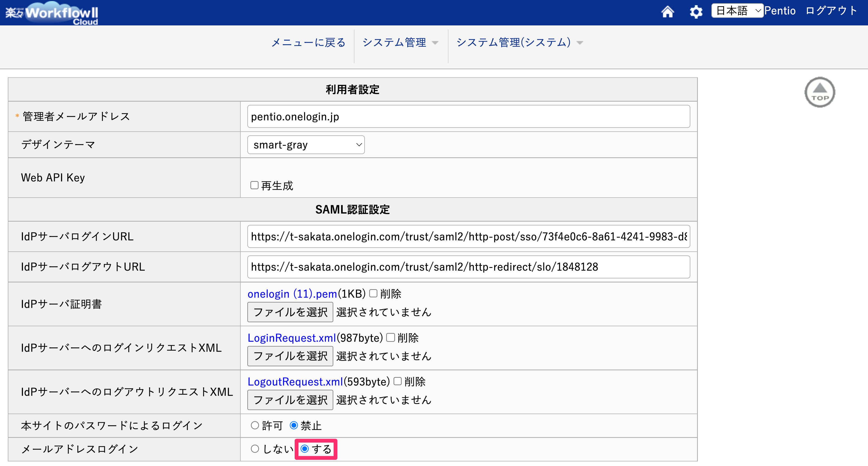Image resolution: width=868 pixels, height=466 pixels.
Task: Click the 利用者設定 section header
Action: tap(352, 89)
